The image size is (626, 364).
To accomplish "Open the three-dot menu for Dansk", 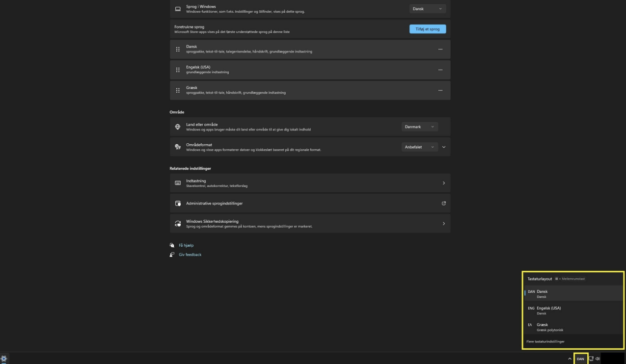I will tap(440, 49).
